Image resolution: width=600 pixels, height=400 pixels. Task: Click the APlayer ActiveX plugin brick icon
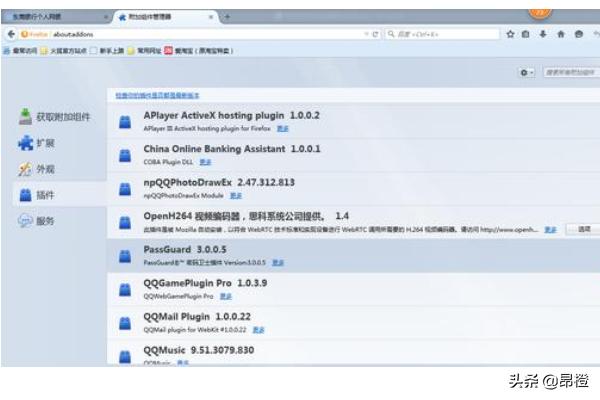coord(125,122)
